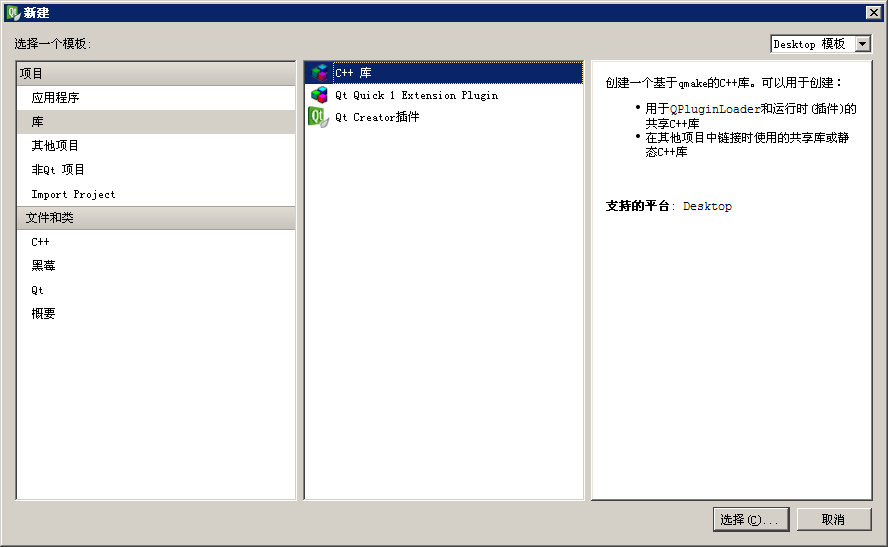Click the Desktop platform text

point(707,206)
